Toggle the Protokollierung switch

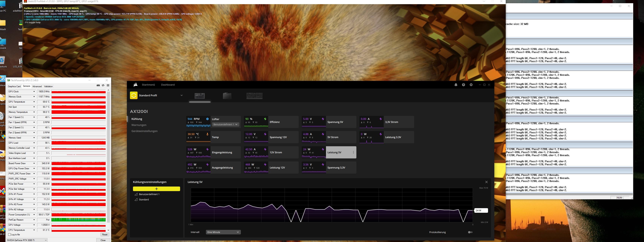click(470, 232)
